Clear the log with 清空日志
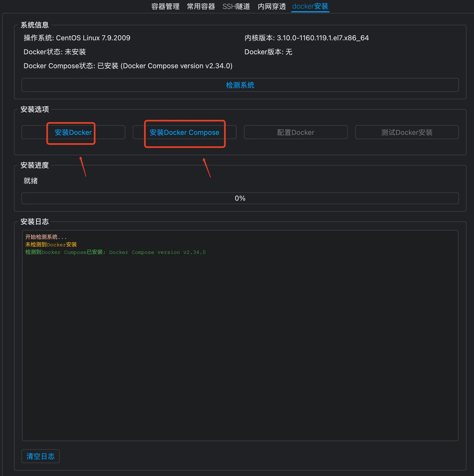This screenshot has height=476, width=474. pos(41,456)
